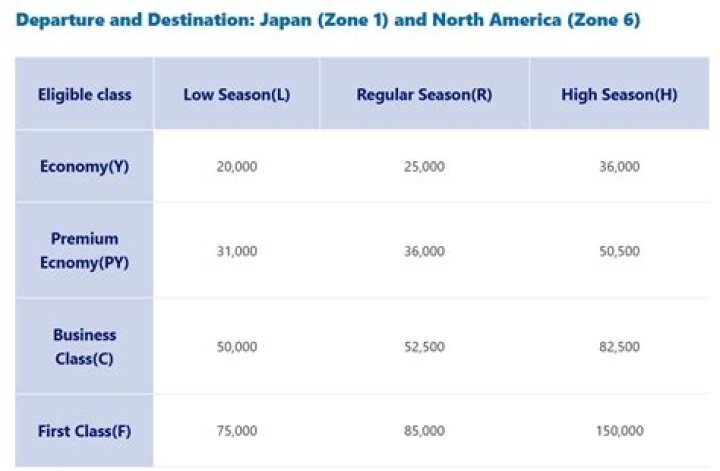Select the Regular Season(R) column header
The image size is (720, 471).
coord(424,95)
